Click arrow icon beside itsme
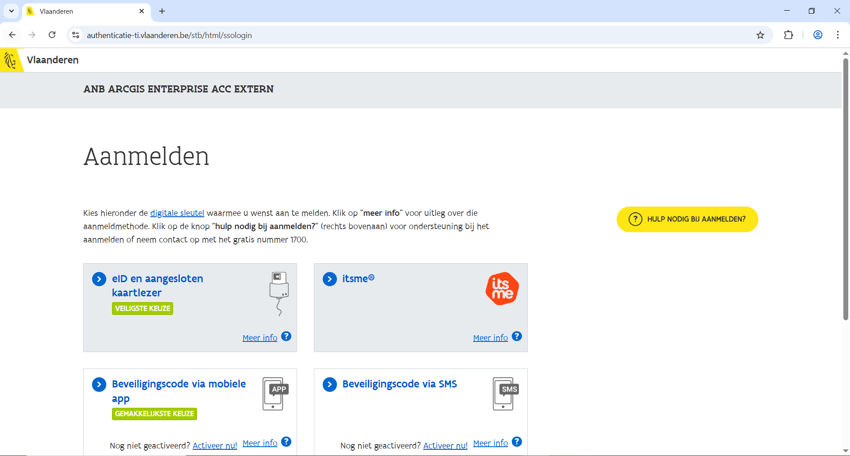850x456 pixels. click(329, 279)
